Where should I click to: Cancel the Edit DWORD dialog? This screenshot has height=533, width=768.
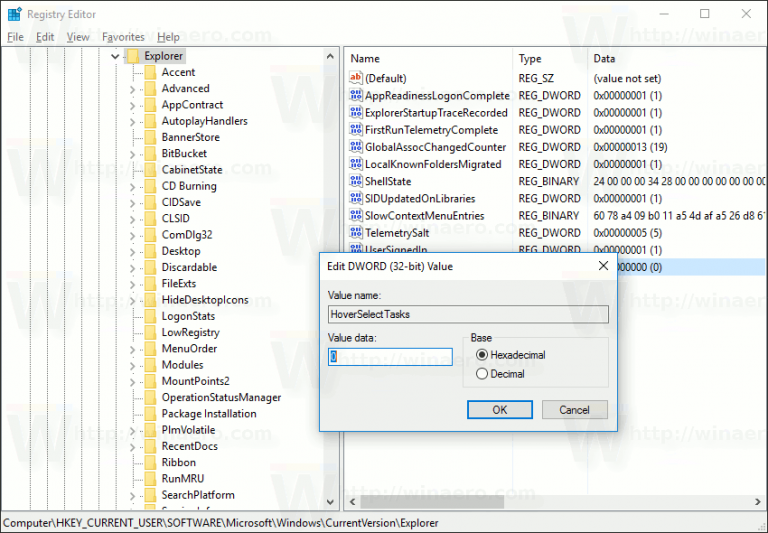pyautogui.click(x=575, y=410)
